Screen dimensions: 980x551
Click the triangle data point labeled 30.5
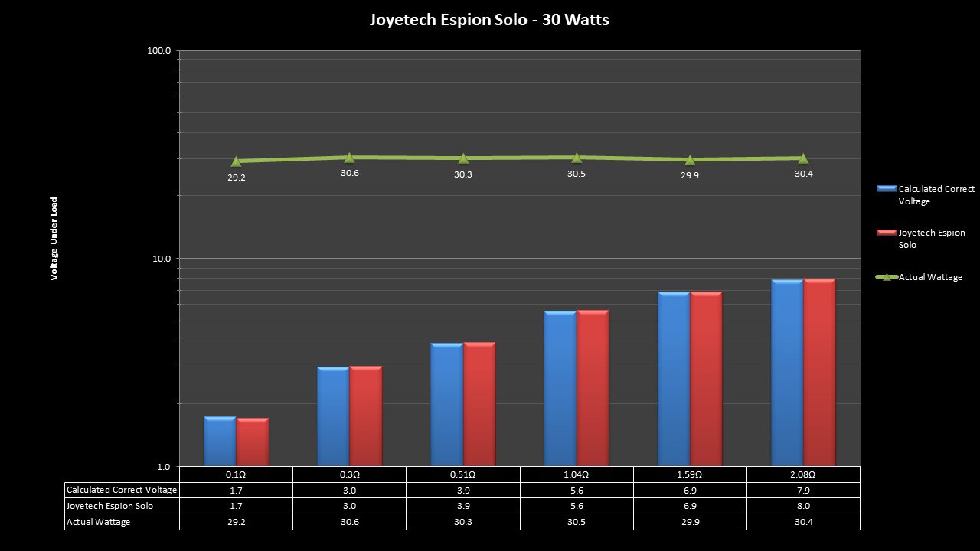tap(577, 157)
